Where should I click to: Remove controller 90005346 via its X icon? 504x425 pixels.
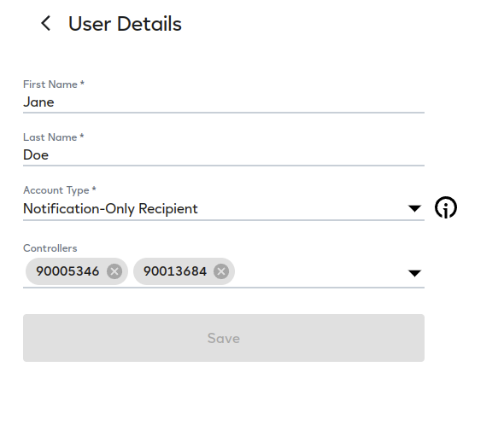[114, 271]
